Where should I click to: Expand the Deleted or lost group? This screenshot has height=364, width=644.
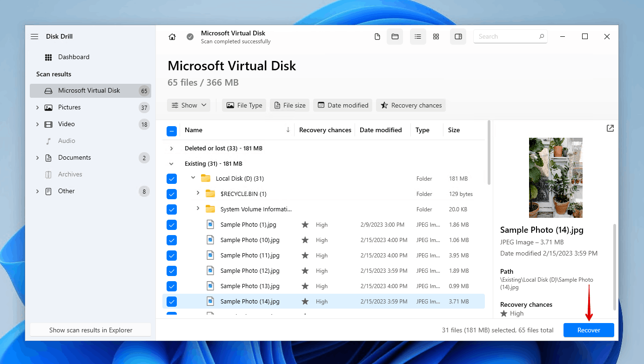(x=171, y=148)
